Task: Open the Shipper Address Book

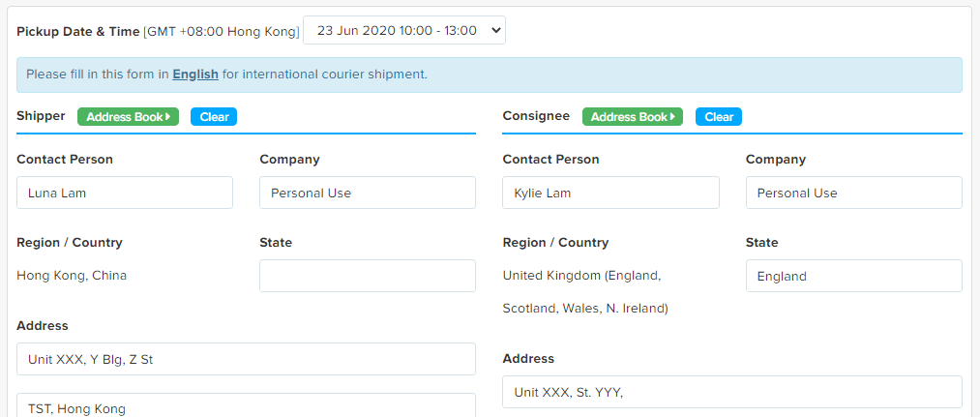Action: click(128, 117)
